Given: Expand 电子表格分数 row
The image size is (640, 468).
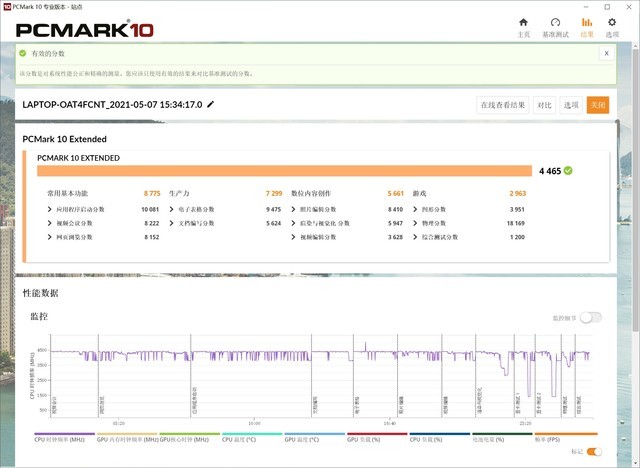Looking at the screenshot, I should (171, 209).
